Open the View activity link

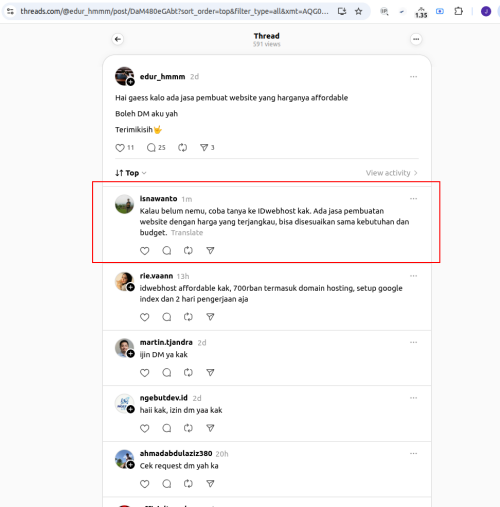[392, 173]
